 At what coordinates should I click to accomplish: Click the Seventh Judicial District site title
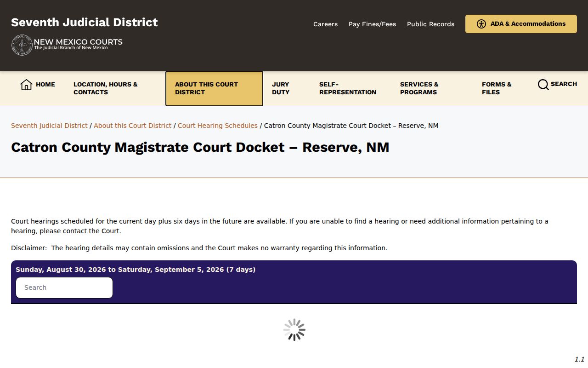pyautogui.click(x=85, y=23)
